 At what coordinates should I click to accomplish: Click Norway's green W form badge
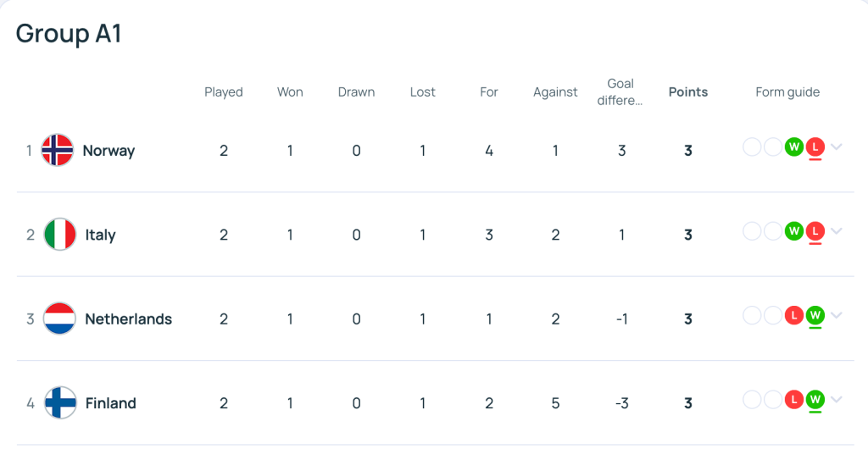point(794,147)
